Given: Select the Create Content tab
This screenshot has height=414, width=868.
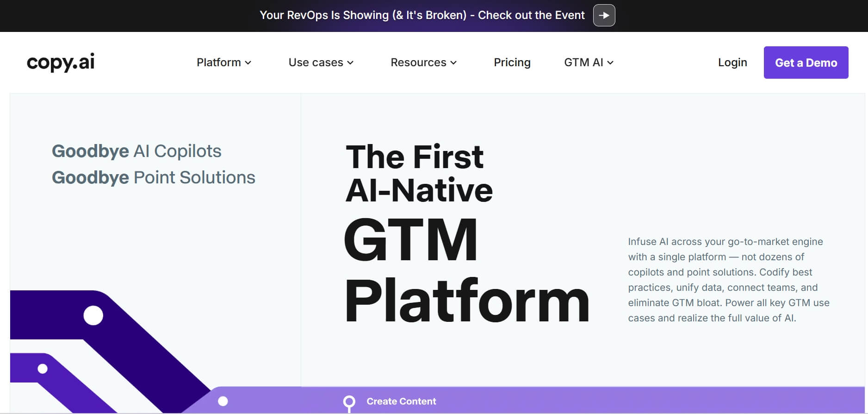Looking at the screenshot, I should point(401,401).
